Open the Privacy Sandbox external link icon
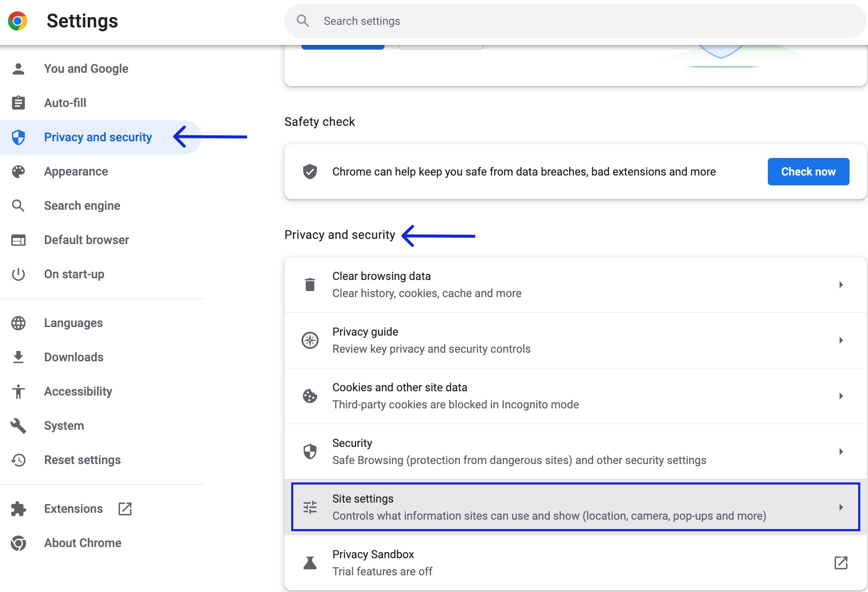Image resolution: width=868 pixels, height=592 pixels. tap(841, 563)
